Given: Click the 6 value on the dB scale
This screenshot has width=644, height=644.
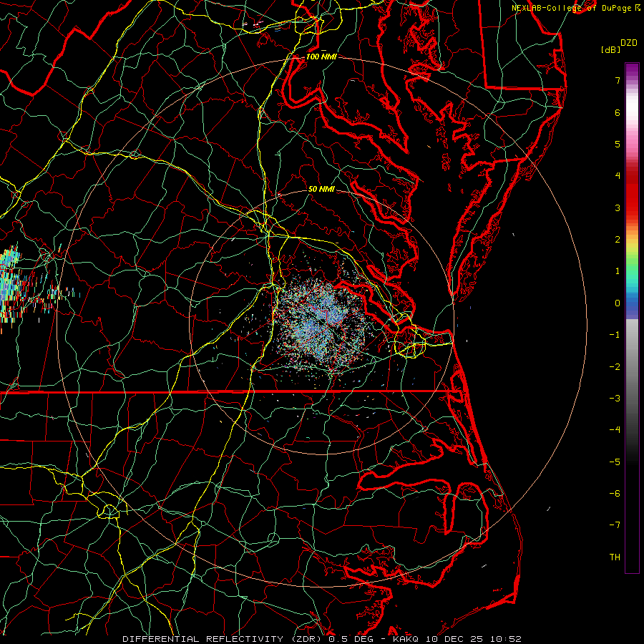Looking at the screenshot, I should click(x=618, y=112).
